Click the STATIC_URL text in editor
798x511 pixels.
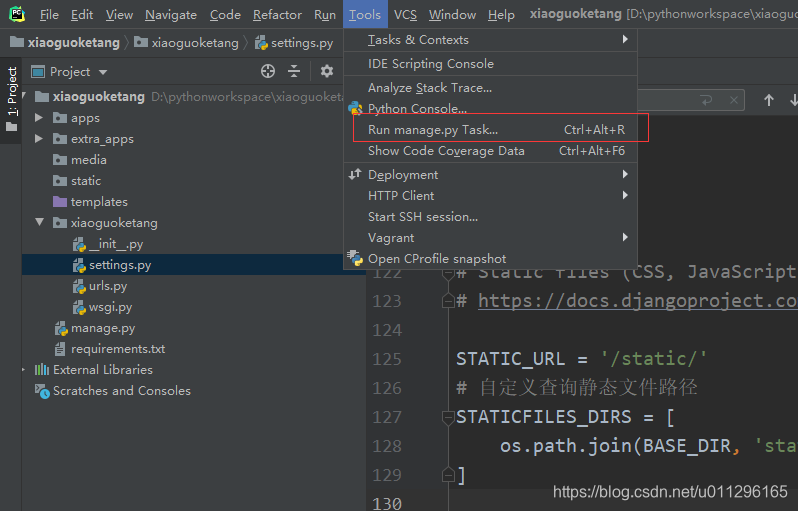[x=510, y=359]
